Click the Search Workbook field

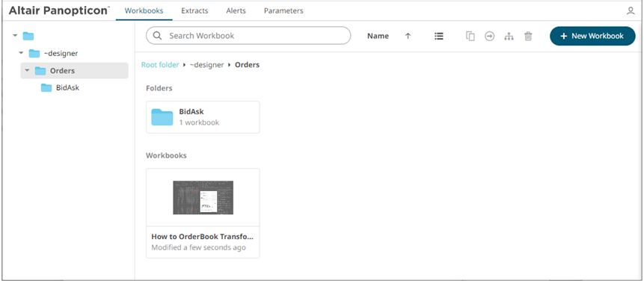click(x=248, y=36)
